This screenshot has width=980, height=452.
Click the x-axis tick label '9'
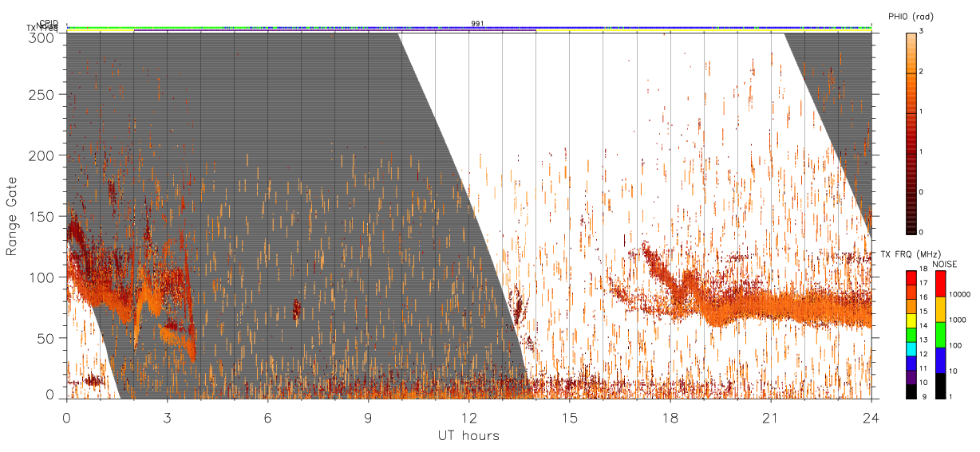click(x=368, y=417)
